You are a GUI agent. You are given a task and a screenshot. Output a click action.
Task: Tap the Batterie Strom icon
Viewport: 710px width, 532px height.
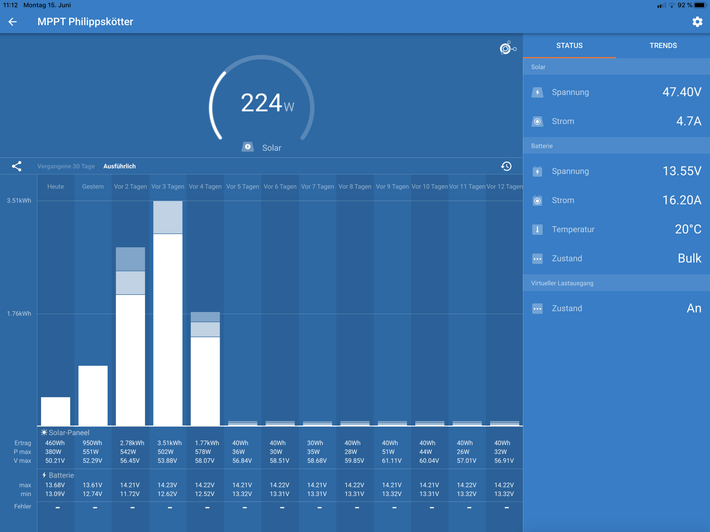point(537,200)
